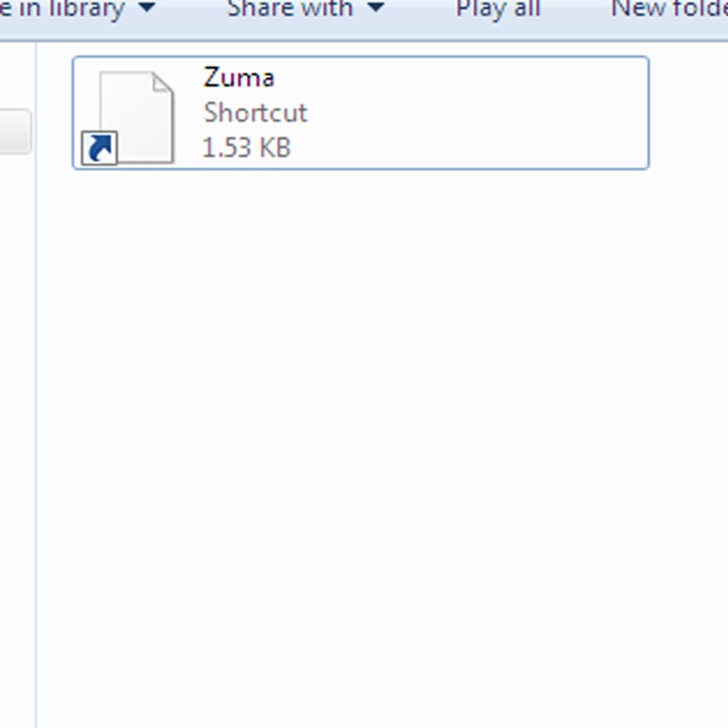Click the navigation pane vertical divider
The height and width of the screenshot is (728, 728).
pyautogui.click(x=35, y=386)
